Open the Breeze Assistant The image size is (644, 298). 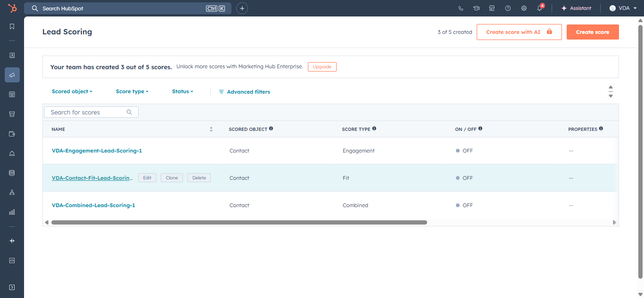[x=576, y=8]
